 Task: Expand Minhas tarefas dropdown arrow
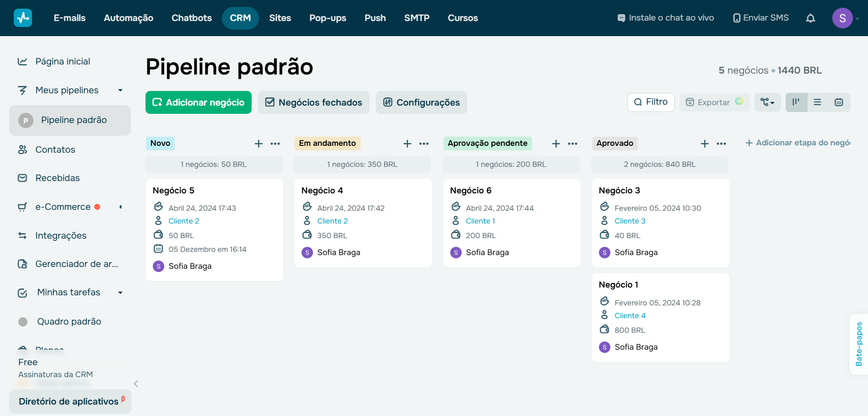pos(120,293)
